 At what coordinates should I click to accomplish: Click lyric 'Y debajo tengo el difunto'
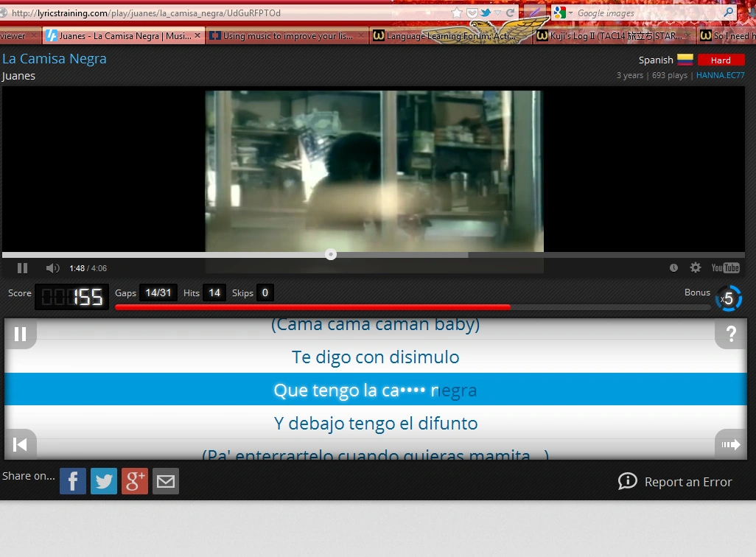pos(376,423)
